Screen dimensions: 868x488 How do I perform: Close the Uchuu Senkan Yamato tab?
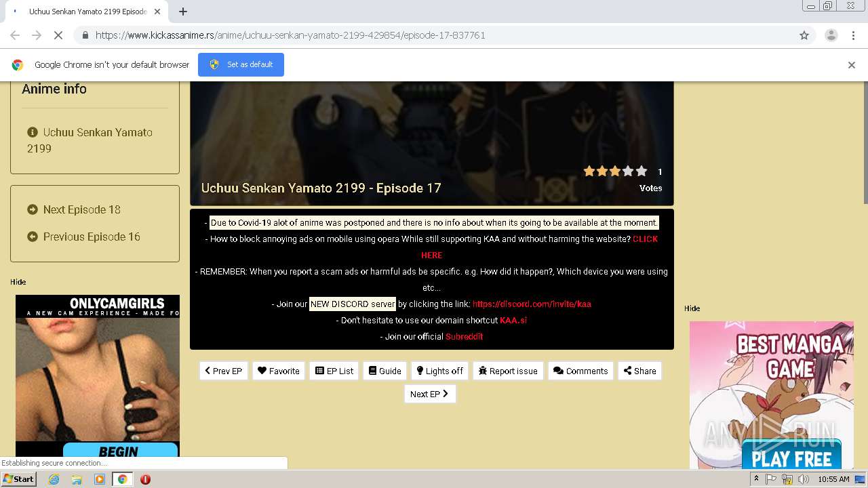[x=157, y=12]
